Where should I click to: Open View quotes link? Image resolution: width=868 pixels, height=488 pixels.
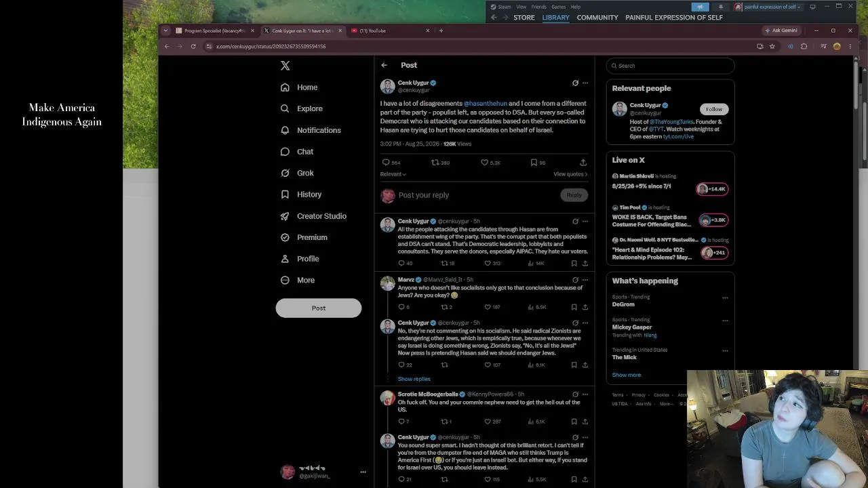(570, 174)
